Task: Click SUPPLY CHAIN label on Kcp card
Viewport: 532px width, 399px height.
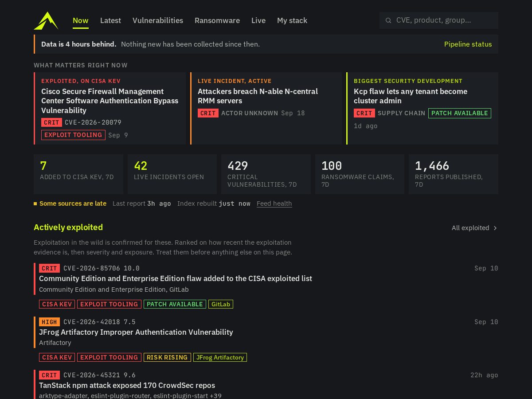Action: coord(401,113)
